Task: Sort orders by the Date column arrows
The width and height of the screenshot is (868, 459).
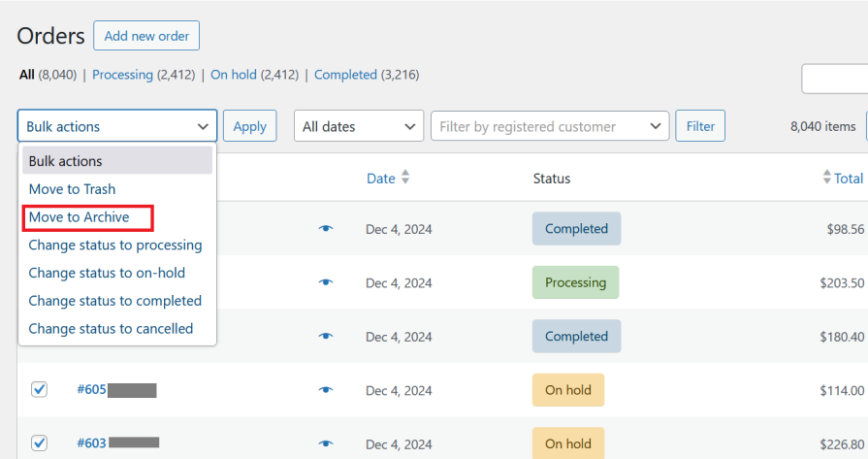Action: pos(405,178)
